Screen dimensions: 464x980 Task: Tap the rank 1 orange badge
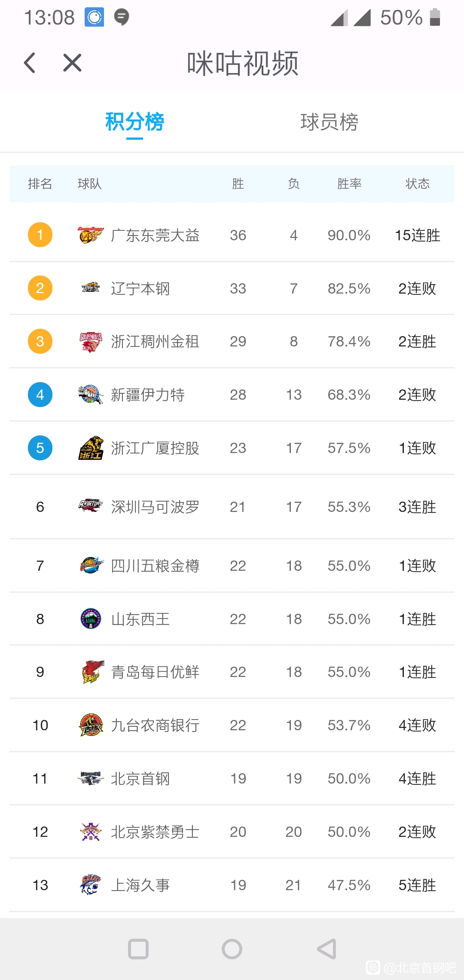(x=40, y=235)
